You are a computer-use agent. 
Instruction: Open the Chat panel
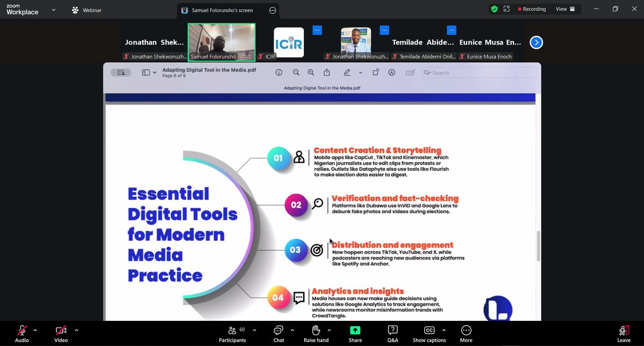pyautogui.click(x=279, y=333)
